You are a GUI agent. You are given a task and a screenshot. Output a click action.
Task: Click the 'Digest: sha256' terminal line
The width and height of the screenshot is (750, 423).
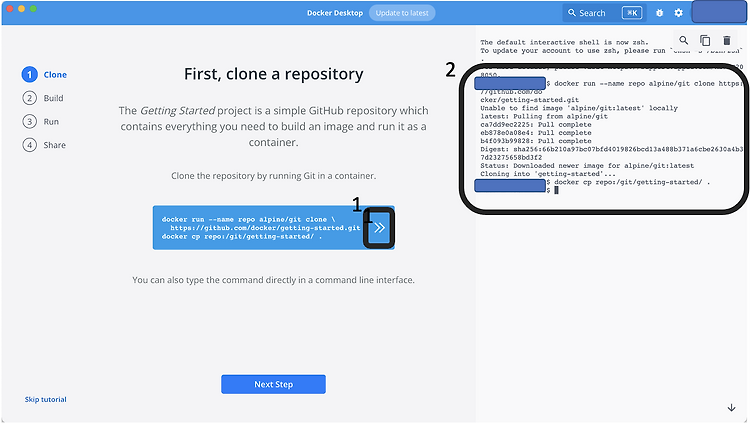612,149
